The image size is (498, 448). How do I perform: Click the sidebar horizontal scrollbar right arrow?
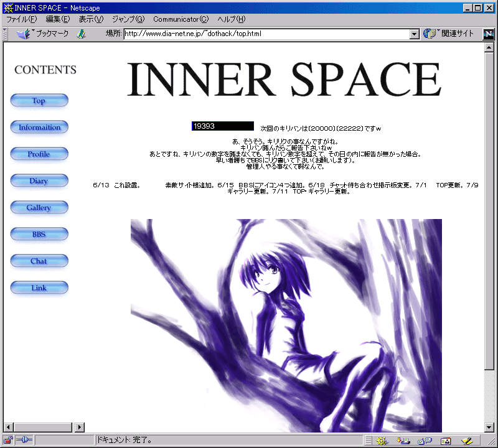80,427
